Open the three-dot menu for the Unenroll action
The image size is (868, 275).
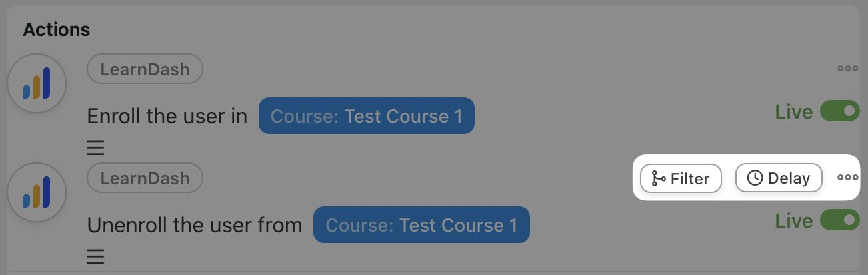click(847, 178)
